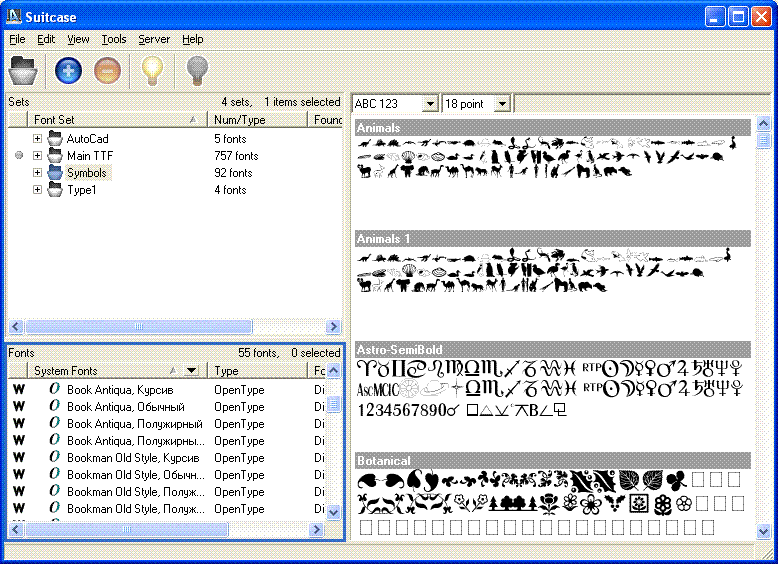Maximize the Suitcase window

click(738, 17)
